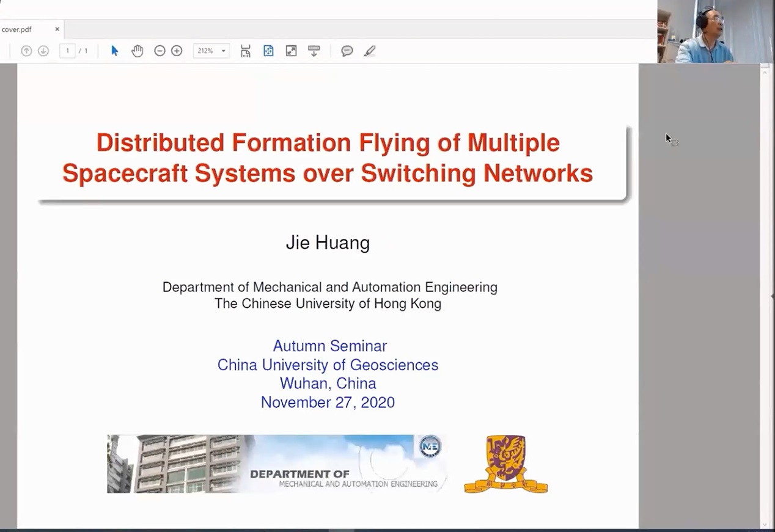Click the fit width scrolling icon
This screenshot has width=775, height=532.
pyautogui.click(x=245, y=51)
